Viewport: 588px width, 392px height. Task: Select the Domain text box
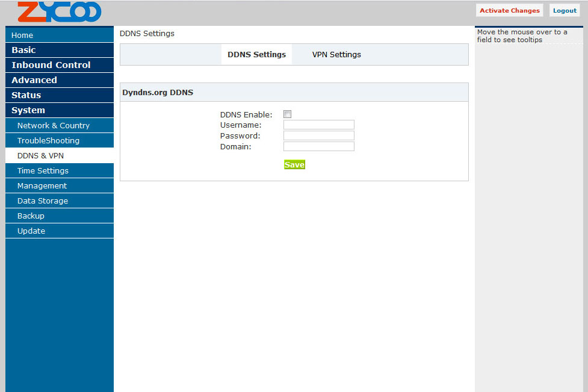pos(318,146)
